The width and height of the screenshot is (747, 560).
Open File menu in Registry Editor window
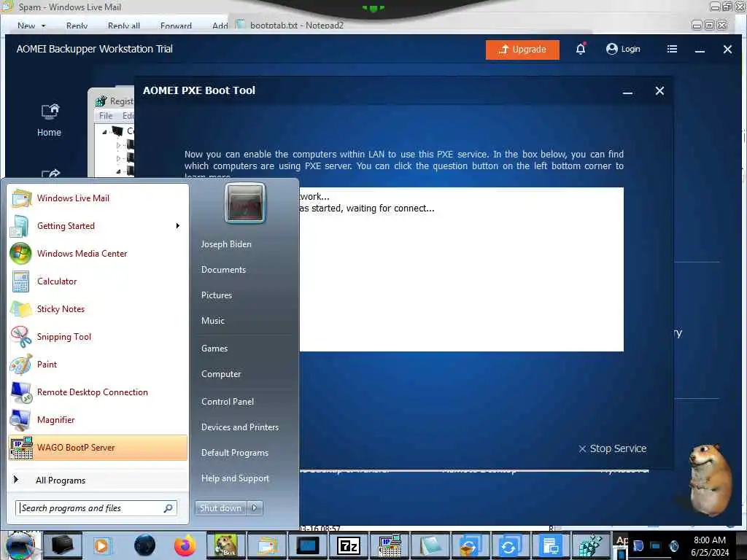coord(106,116)
